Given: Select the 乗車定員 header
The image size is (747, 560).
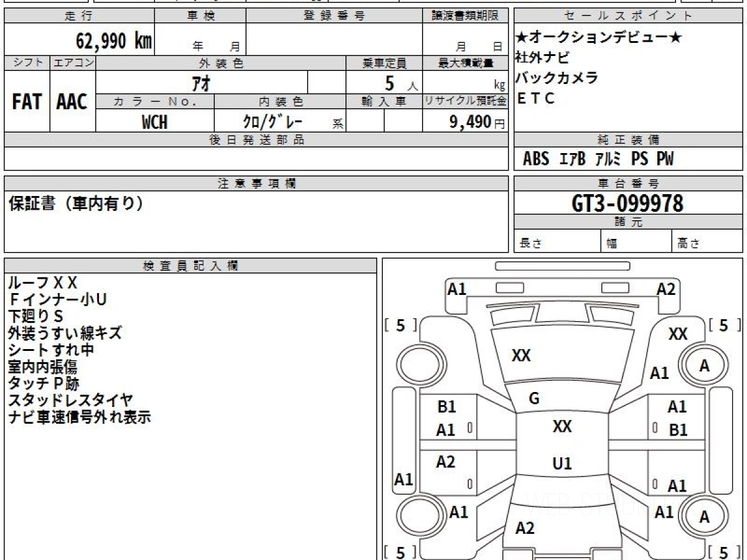Looking at the screenshot, I should coord(384,63).
